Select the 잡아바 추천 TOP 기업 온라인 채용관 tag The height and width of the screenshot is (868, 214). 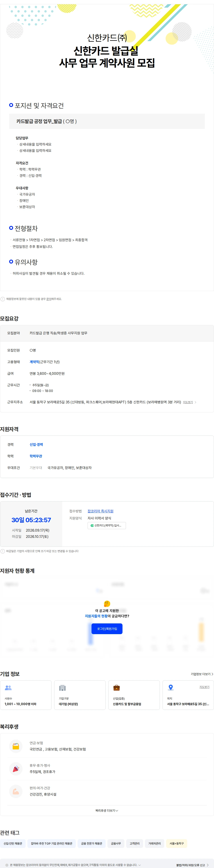51,843
